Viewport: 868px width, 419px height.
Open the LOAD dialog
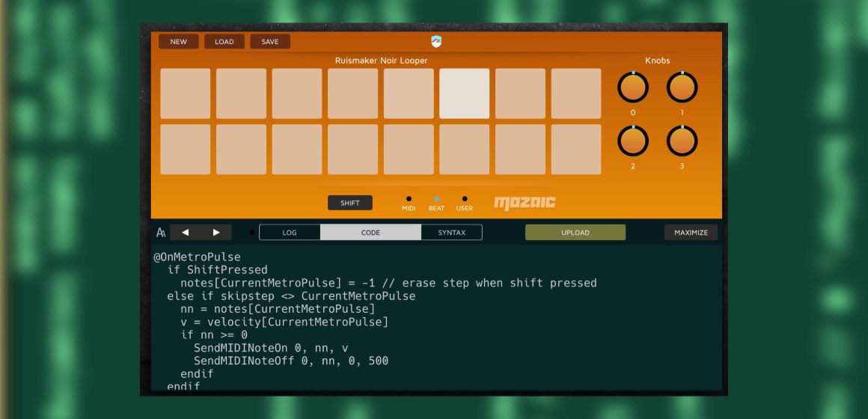pos(224,41)
